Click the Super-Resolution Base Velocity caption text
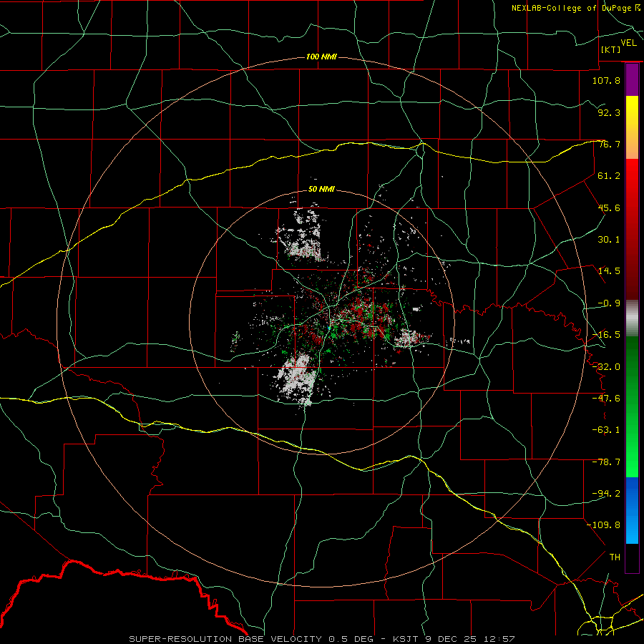The height and width of the screenshot is (644, 644). [321, 639]
